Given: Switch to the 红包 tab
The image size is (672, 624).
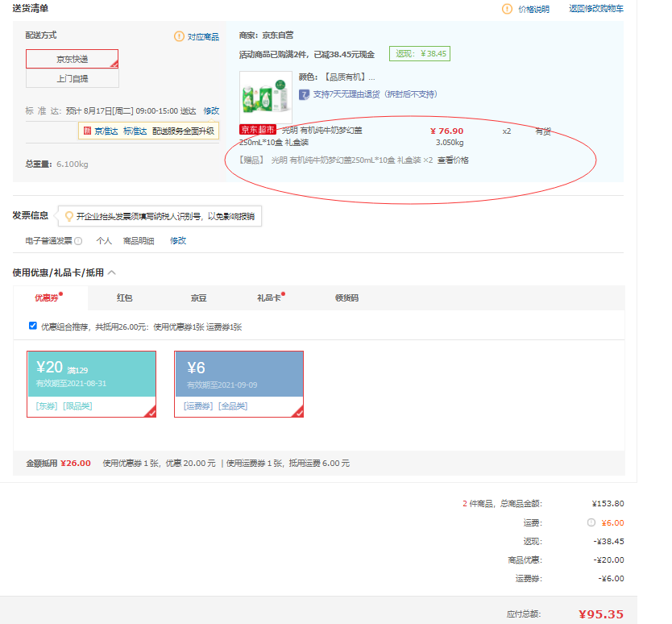Looking at the screenshot, I should 124,297.
